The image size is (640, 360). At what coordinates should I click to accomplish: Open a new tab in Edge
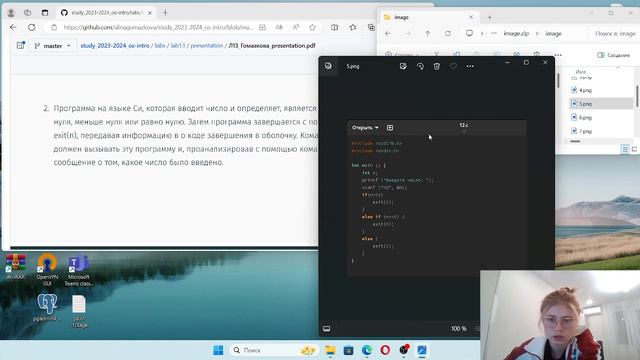pyautogui.click(x=165, y=13)
